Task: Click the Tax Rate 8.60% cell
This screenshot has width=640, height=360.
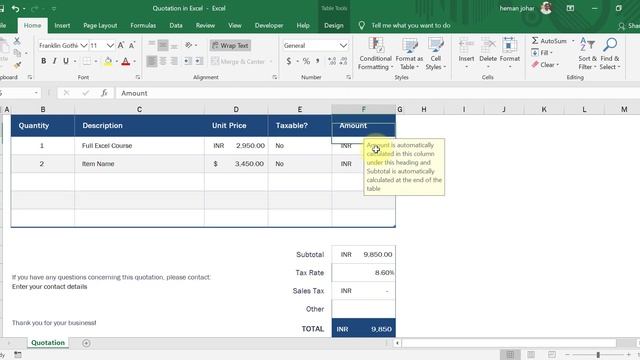Action: pos(363,272)
